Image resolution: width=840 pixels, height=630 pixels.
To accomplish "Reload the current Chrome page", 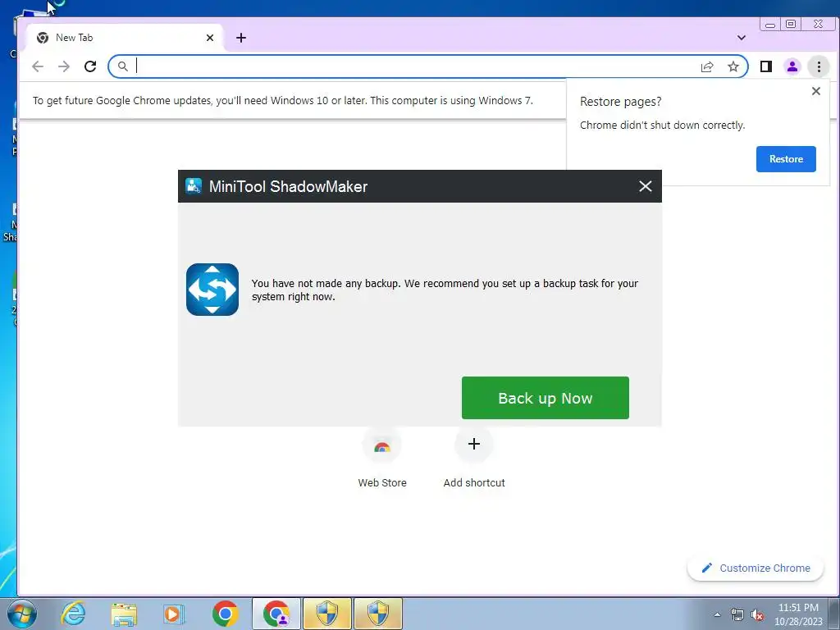I will coord(90,66).
